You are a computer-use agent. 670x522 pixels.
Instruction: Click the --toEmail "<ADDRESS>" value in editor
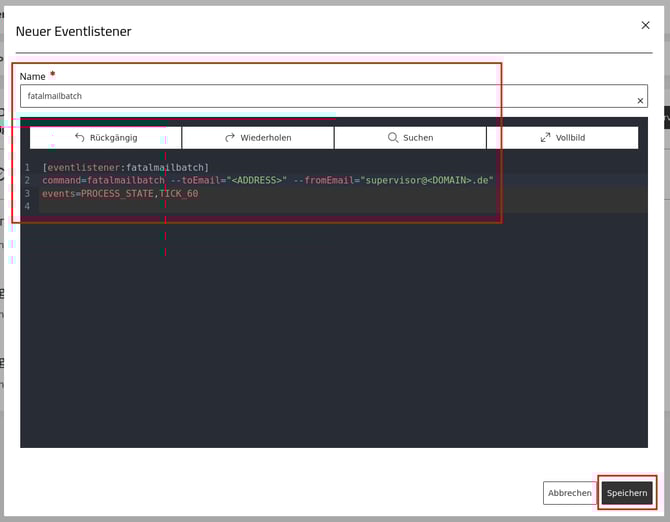click(255, 180)
